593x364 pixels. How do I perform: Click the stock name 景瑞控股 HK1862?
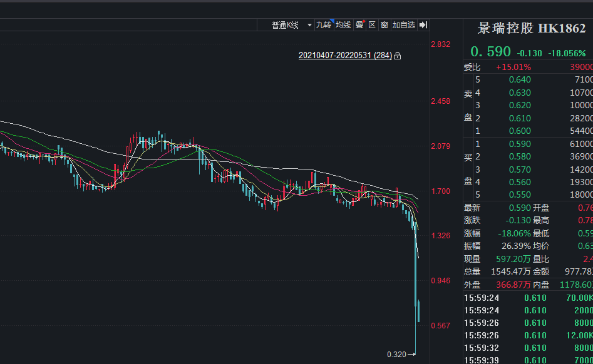pos(532,29)
